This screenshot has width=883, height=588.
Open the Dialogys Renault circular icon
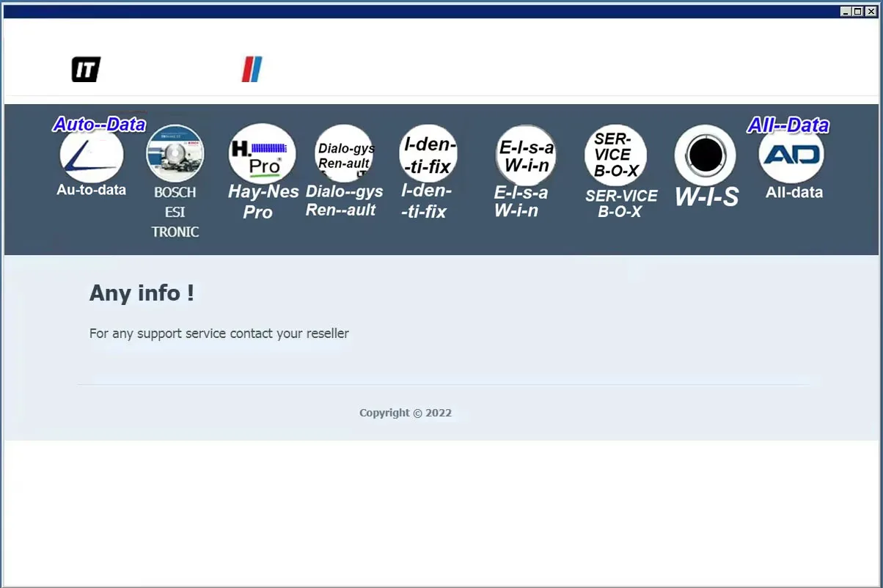pyautogui.click(x=344, y=153)
